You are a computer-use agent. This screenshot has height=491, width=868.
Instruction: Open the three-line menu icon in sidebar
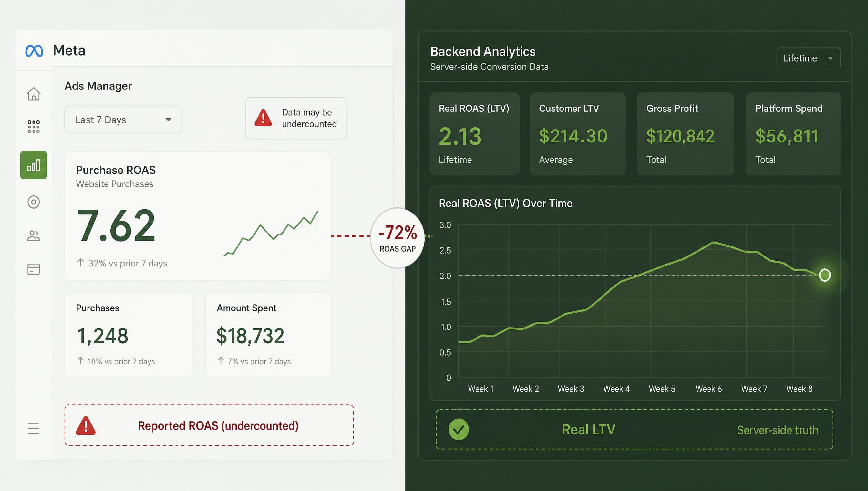[34, 428]
